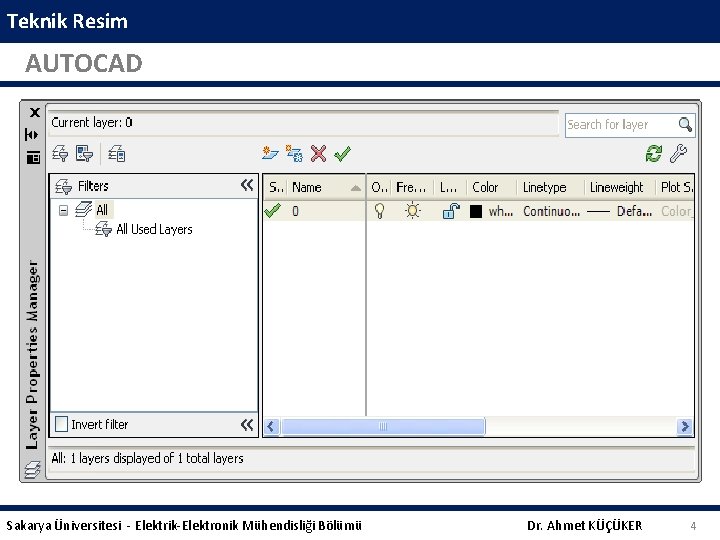Image resolution: width=720 pixels, height=540 pixels.
Task: Click the horizontal scrollbar thumb
Action: [383, 426]
